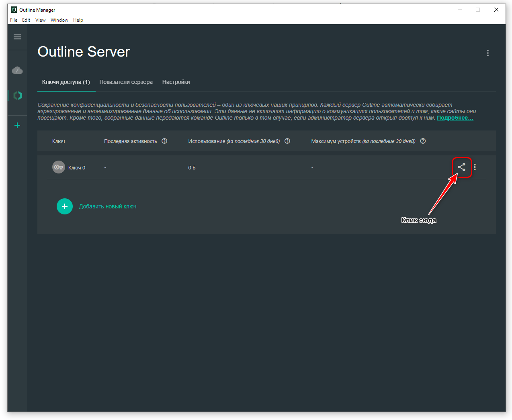The height and width of the screenshot is (420, 512).
Task: Click the key icon for Ключ 0
Action: point(59,167)
